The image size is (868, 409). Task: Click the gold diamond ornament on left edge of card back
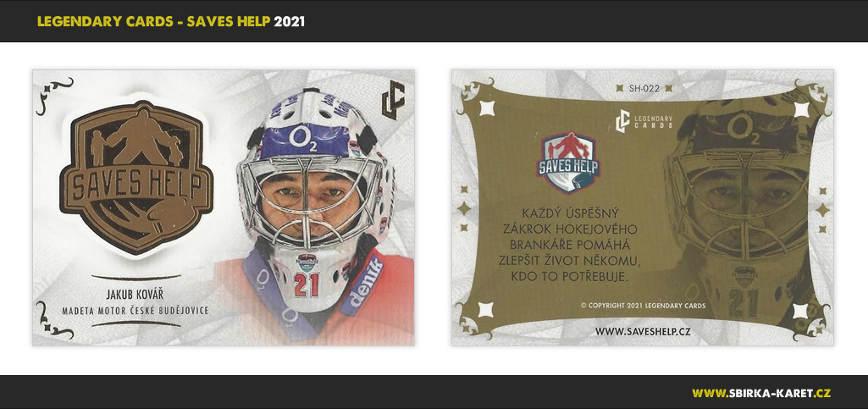coord(464,208)
